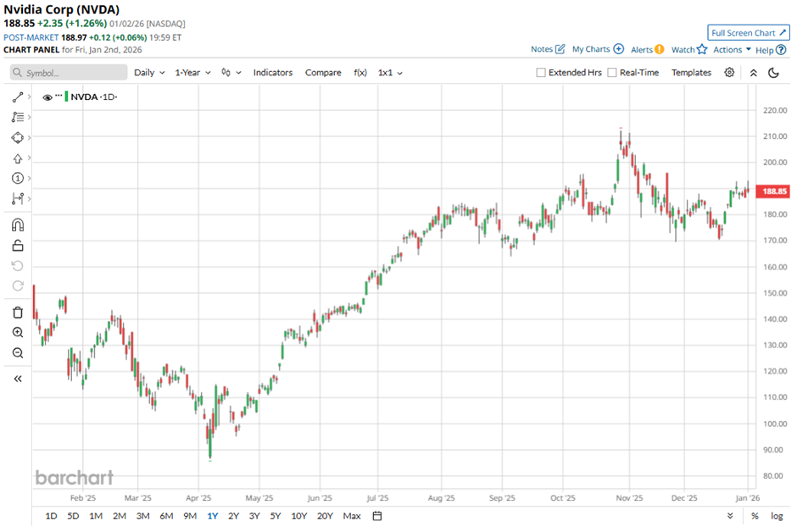Select the 2Y range

point(233,516)
